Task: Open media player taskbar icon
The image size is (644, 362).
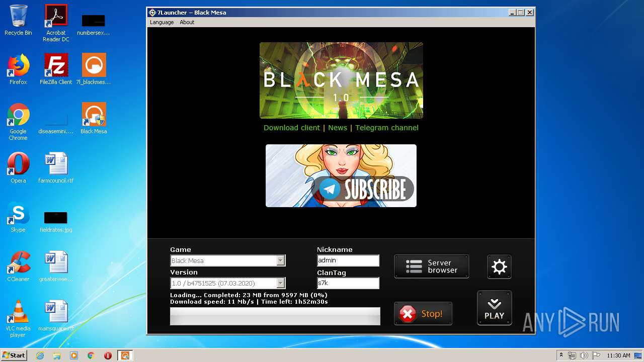Action: (74, 355)
